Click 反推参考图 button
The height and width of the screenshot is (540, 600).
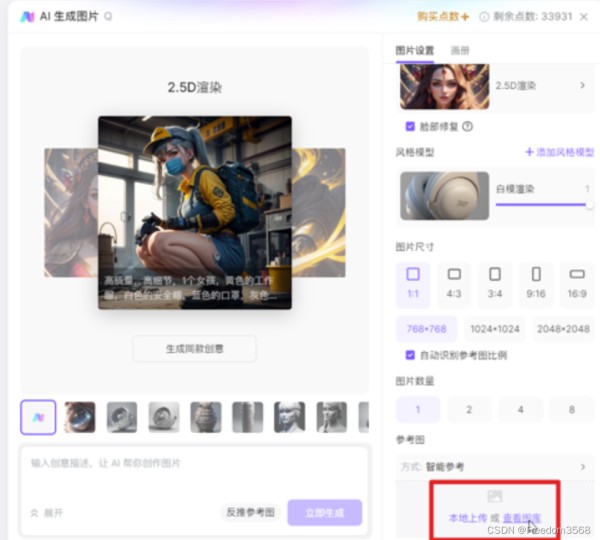250,512
